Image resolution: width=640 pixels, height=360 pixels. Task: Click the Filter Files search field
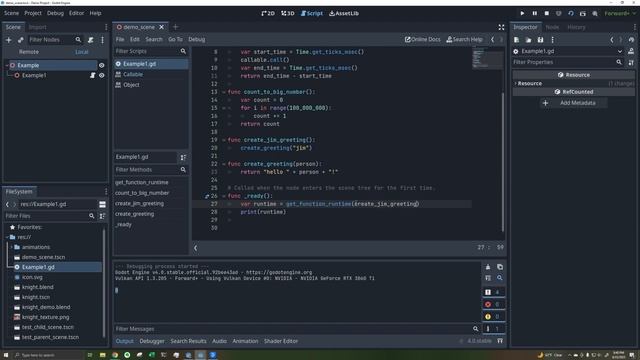tap(50, 216)
